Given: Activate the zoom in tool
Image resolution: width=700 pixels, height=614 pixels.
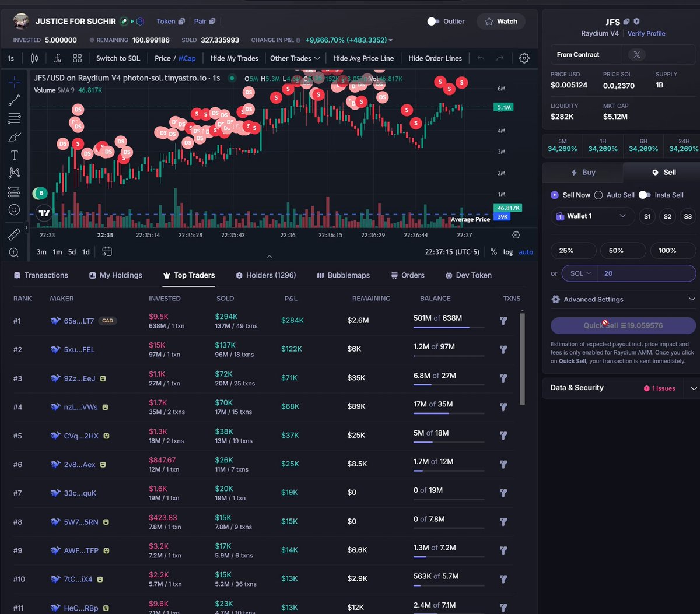Looking at the screenshot, I should coord(15,252).
